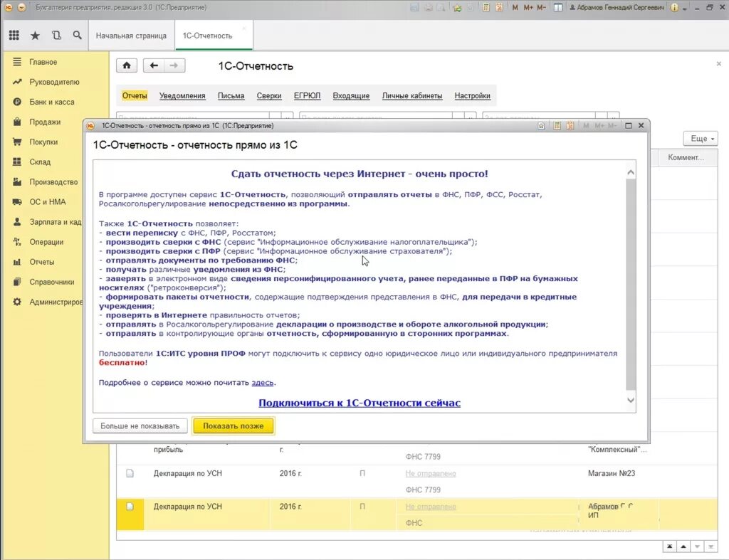Click calculator icon in dialog title bar

point(557,125)
